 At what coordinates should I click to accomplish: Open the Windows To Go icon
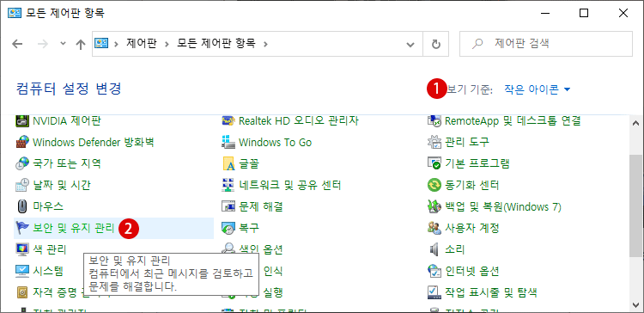(x=228, y=142)
